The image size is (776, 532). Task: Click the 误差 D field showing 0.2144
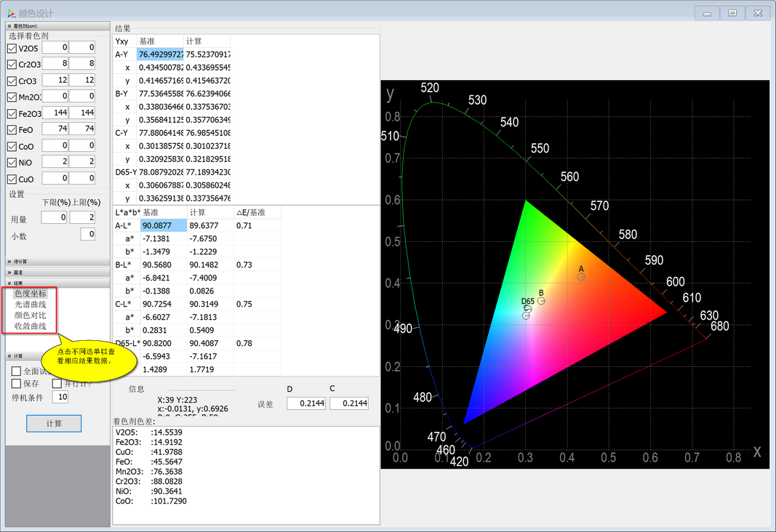tap(306, 403)
